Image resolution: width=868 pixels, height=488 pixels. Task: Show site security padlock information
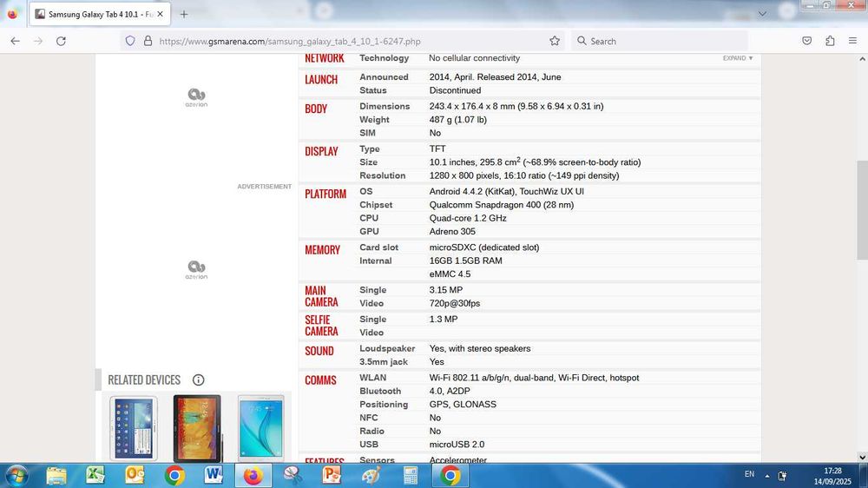(x=148, y=41)
